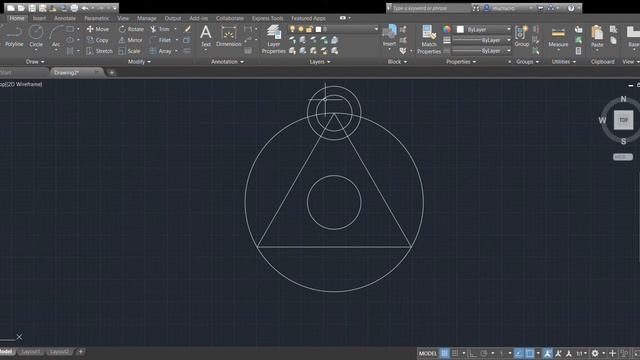Switch to the Parametric ribbon tab
Viewport: 640px width, 360px height.
pos(97,18)
